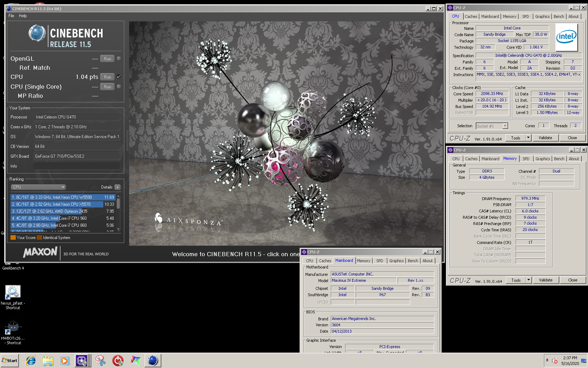Toggle the OpenGL test checkbox
Image resolution: width=588 pixels, height=368 pixels.
119,59
